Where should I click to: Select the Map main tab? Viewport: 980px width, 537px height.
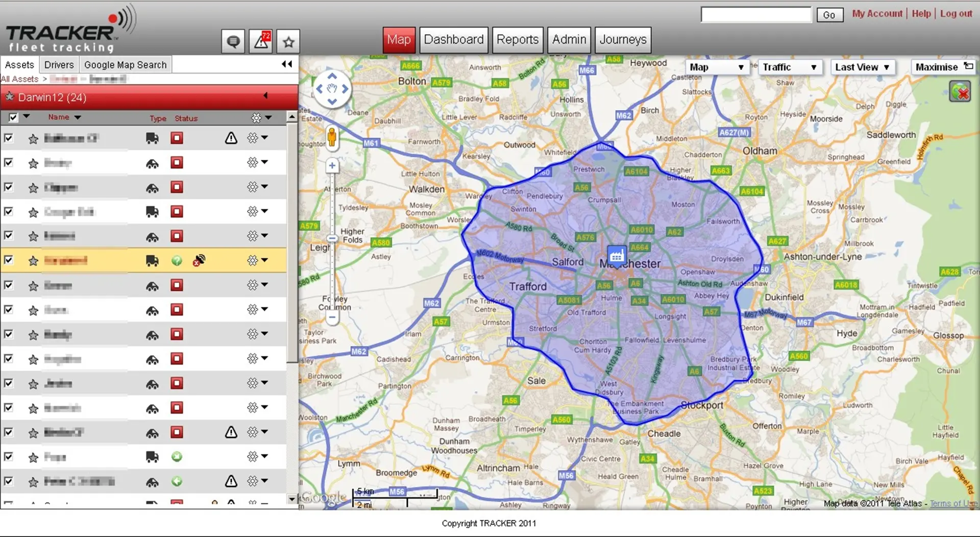[399, 40]
